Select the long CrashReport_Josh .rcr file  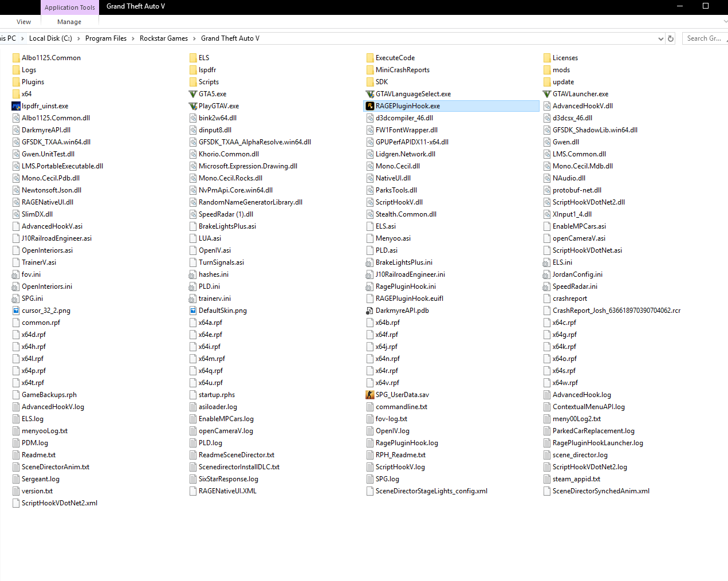[x=616, y=311]
